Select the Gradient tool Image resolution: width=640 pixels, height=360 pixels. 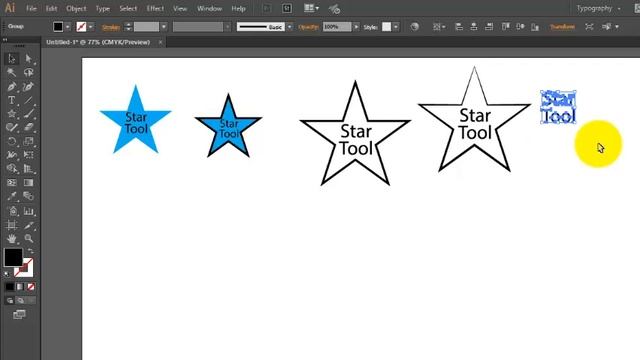28,182
